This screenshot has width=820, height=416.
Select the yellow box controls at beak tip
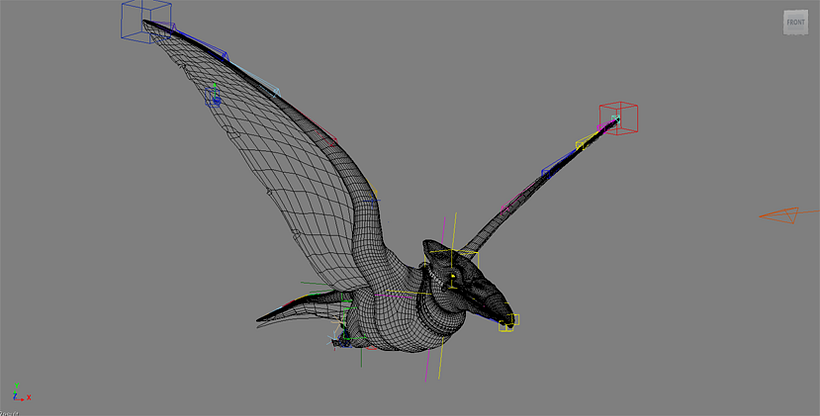tap(509, 323)
